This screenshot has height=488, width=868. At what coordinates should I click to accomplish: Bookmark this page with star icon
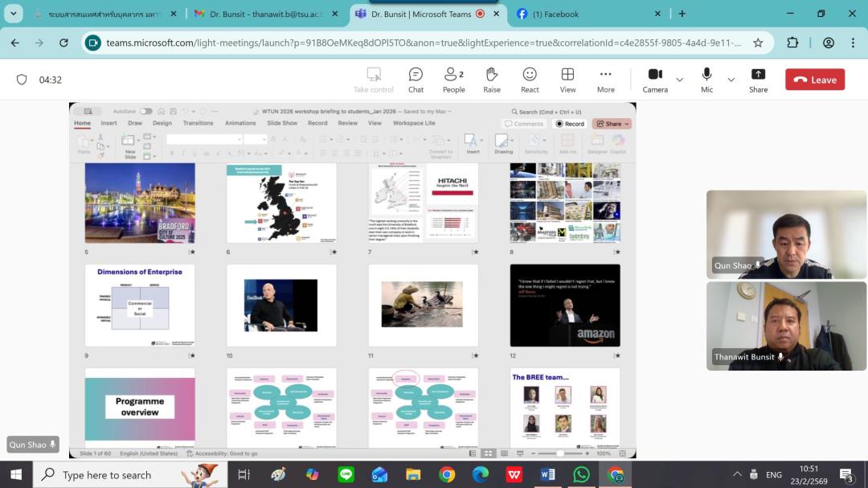[758, 43]
